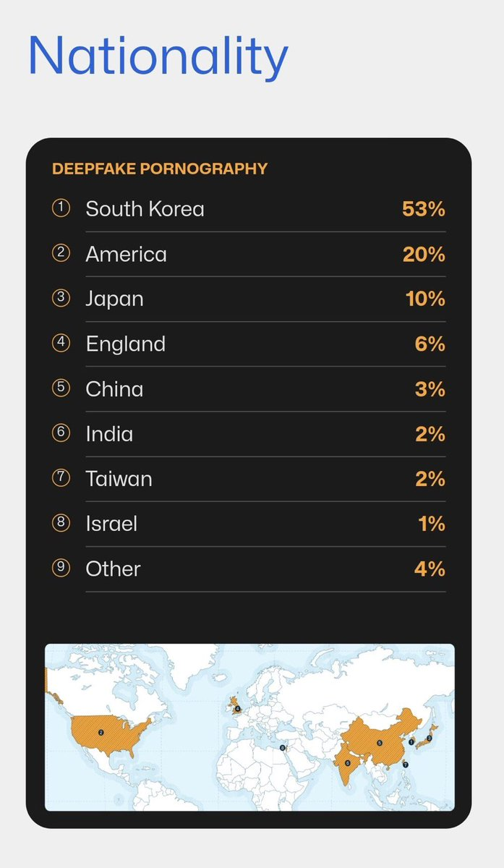Click the circled number 1 beside South Korea
Image resolution: width=504 pixels, height=868 pixels.
tap(61, 208)
